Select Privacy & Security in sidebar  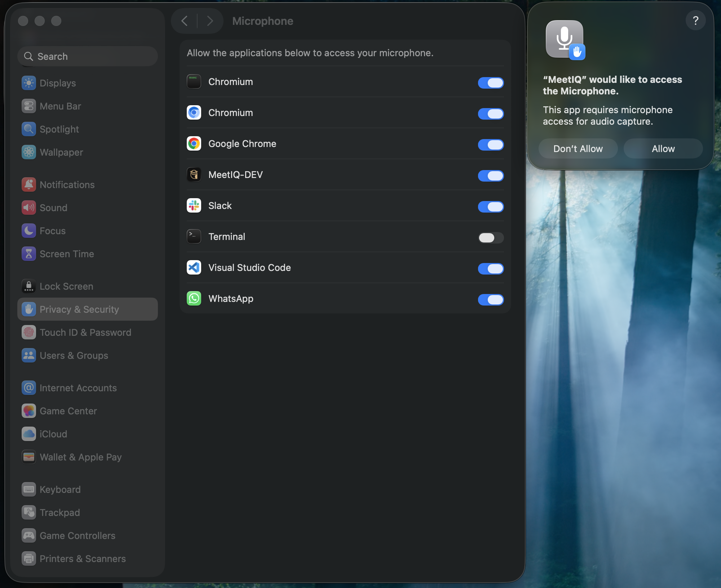pos(88,309)
